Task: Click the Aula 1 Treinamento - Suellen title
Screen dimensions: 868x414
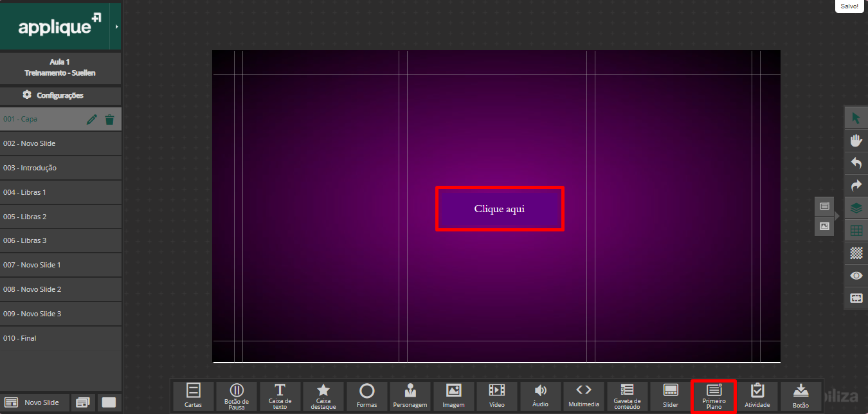Action: [60, 67]
